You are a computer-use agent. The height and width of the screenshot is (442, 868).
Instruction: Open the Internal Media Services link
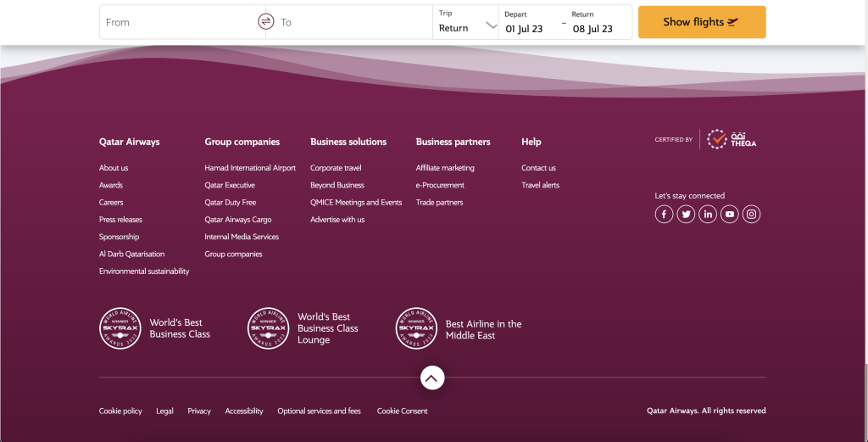point(242,237)
